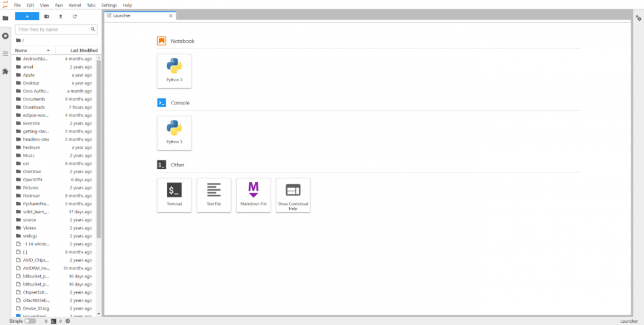Create a new Markdown File

(x=254, y=195)
